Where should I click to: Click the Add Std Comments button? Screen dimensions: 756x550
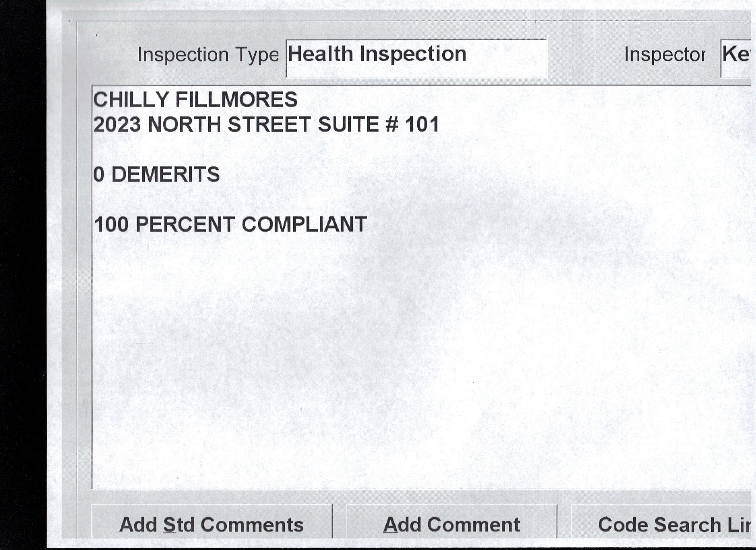click(211, 525)
